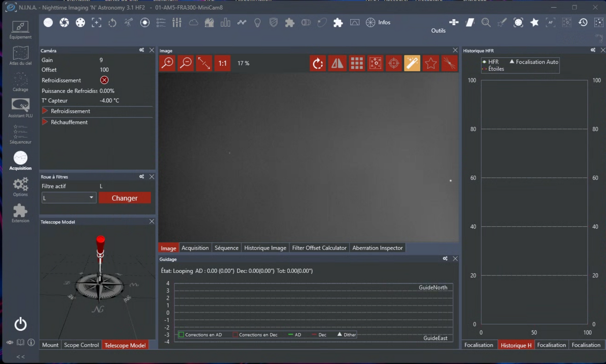Click the white star icon in tools toolbar

point(534,23)
